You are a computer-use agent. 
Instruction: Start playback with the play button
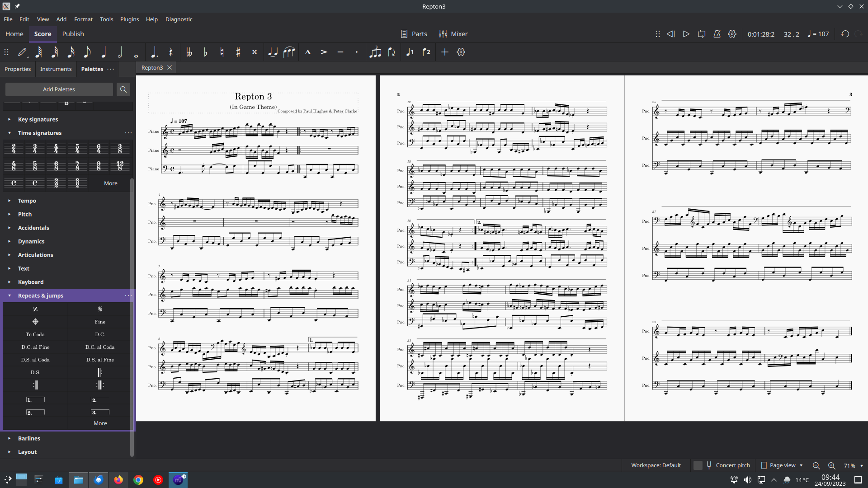click(686, 34)
